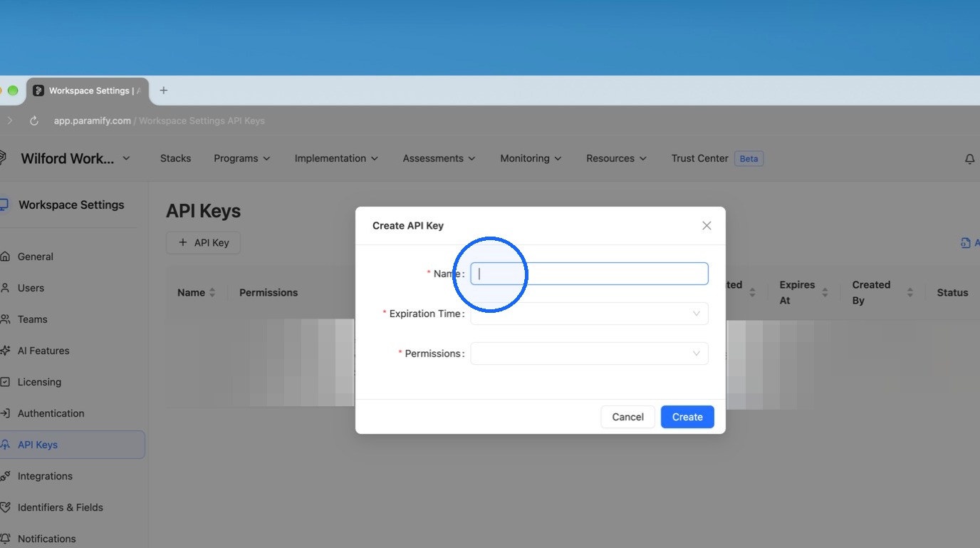Open the notifications bell icon
The width and height of the screenshot is (980, 548).
coord(969,159)
